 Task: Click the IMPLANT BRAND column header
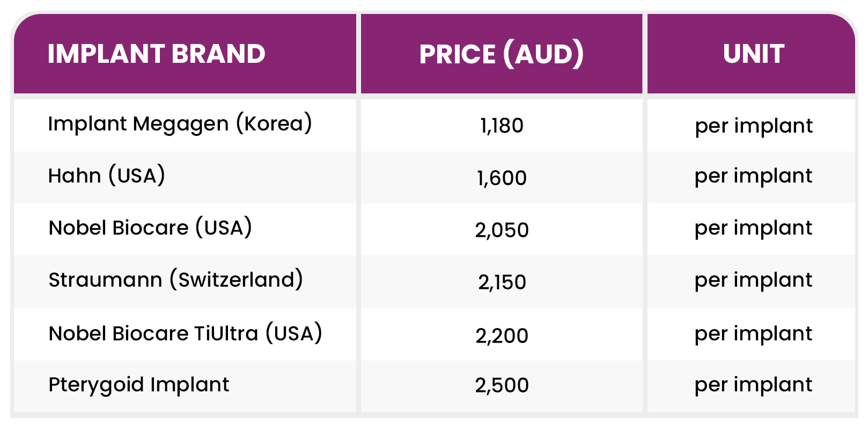pyautogui.click(x=156, y=54)
